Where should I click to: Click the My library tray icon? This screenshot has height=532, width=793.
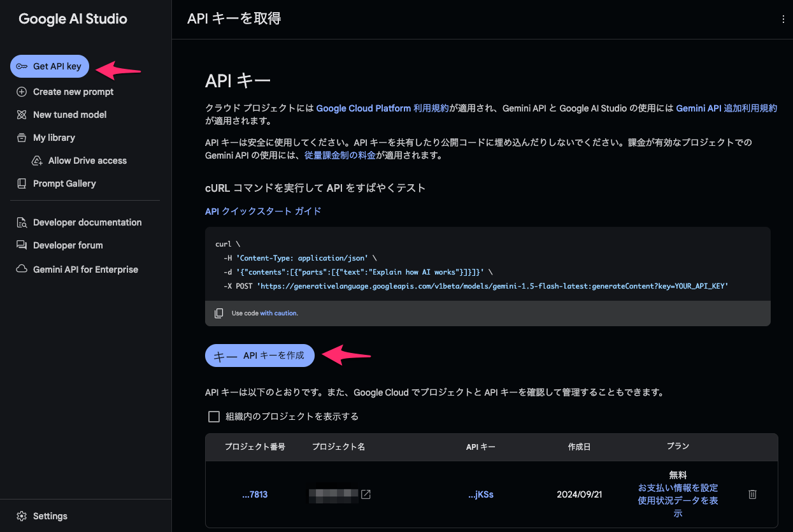(x=22, y=138)
